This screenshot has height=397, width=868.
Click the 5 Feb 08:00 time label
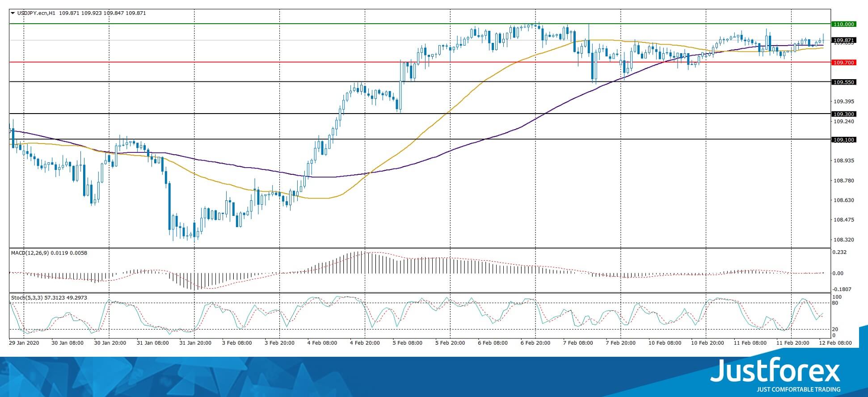click(x=408, y=343)
